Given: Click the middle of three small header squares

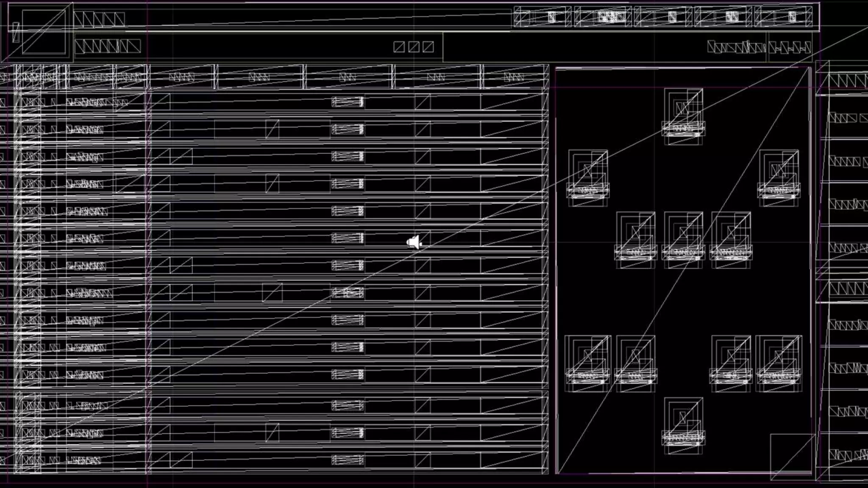Looking at the screenshot, I should (414, 47).
